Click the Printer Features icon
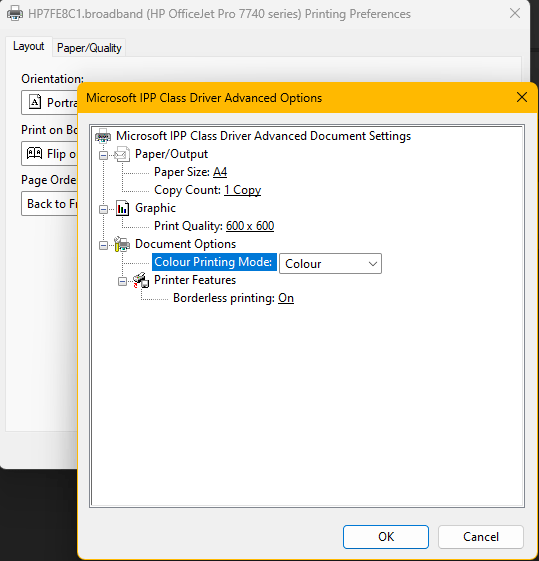The width and height of the screenshot is (539, 561). [141, 280]
